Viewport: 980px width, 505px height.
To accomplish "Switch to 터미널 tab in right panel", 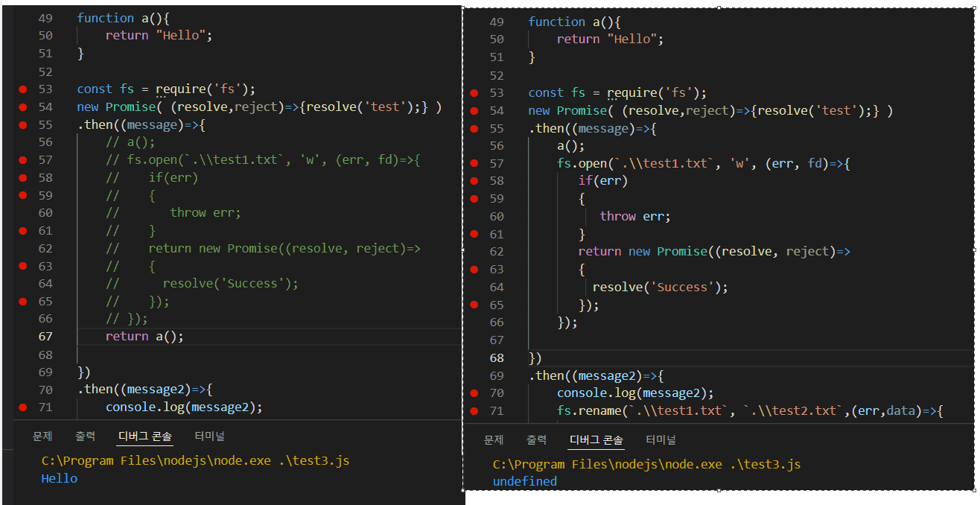I will click(661, 440).
